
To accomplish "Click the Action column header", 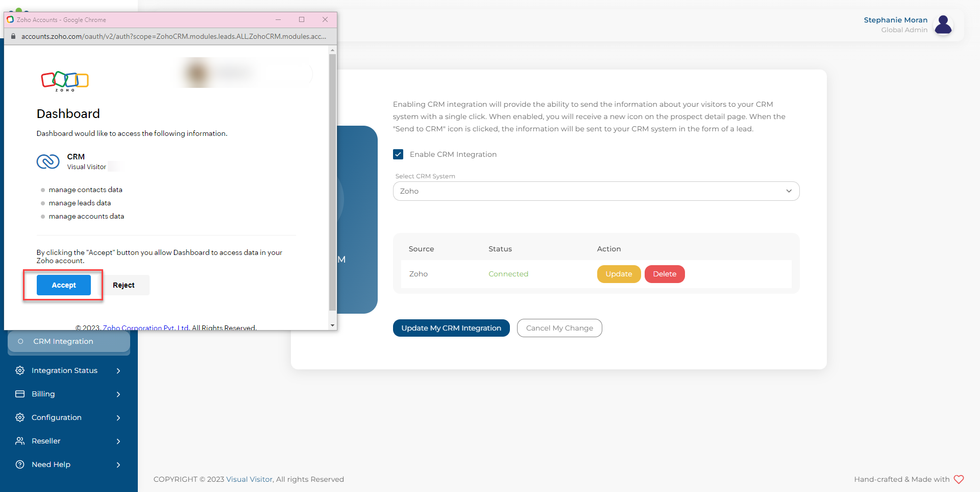I will point(609,249).
